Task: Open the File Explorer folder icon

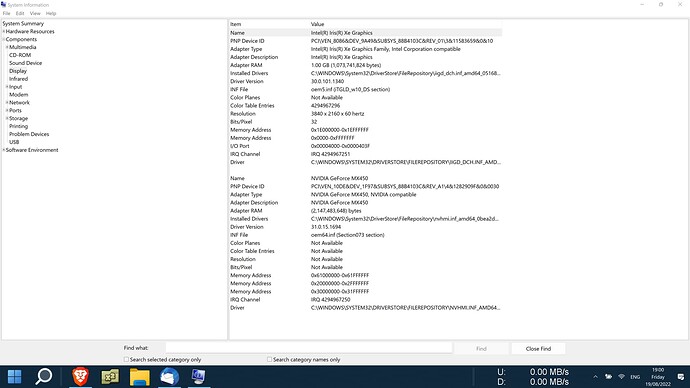Action: coord(139,377)
